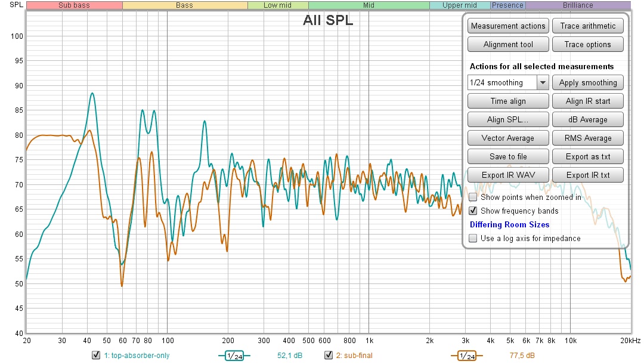Open Trace options
The image size is (644, 364).
point(587,45)
